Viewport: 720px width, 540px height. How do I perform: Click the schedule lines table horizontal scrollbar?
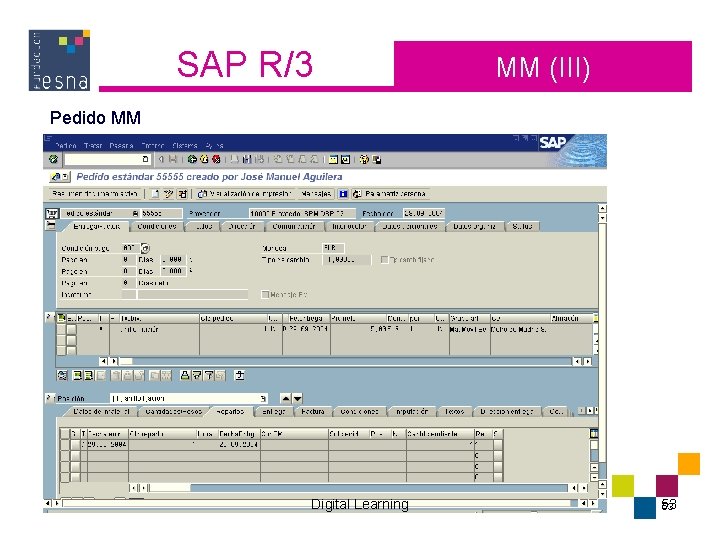coord(358,488)
